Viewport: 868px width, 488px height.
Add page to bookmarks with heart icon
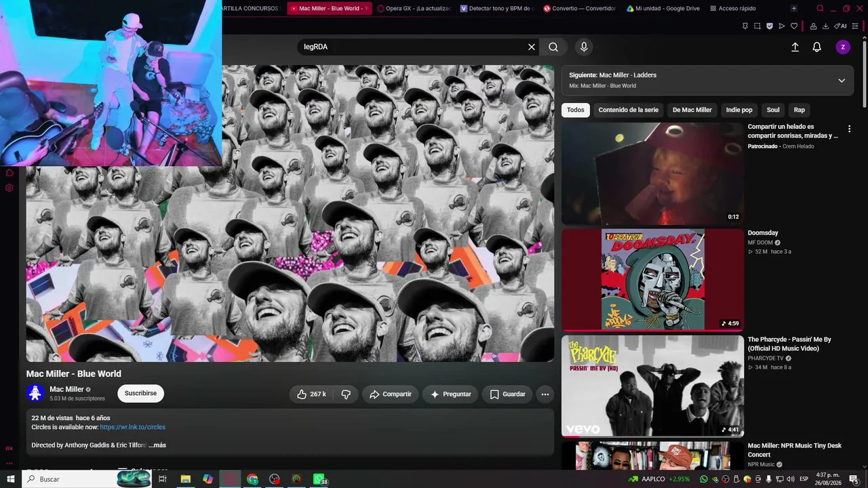point(794,26)
